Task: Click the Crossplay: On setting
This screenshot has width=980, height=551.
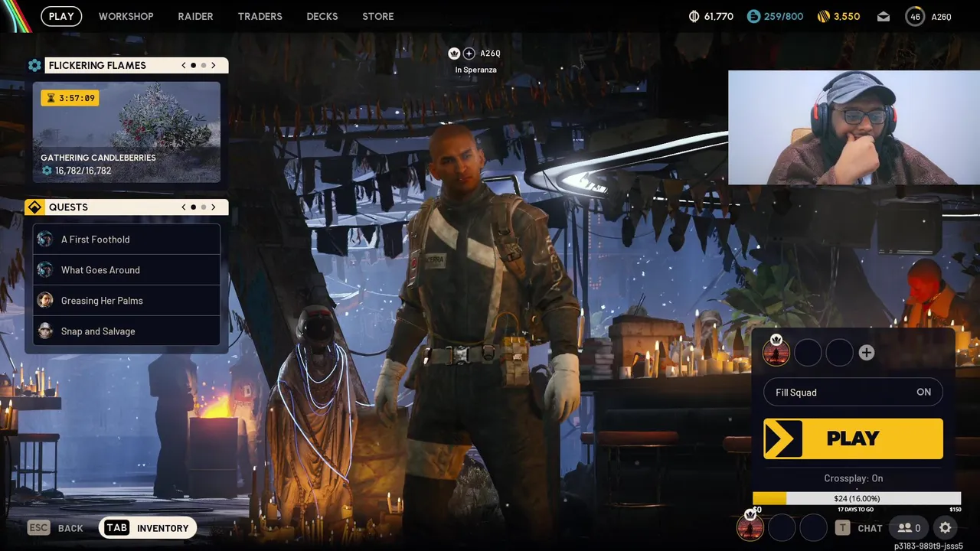Action: [854, 478]
